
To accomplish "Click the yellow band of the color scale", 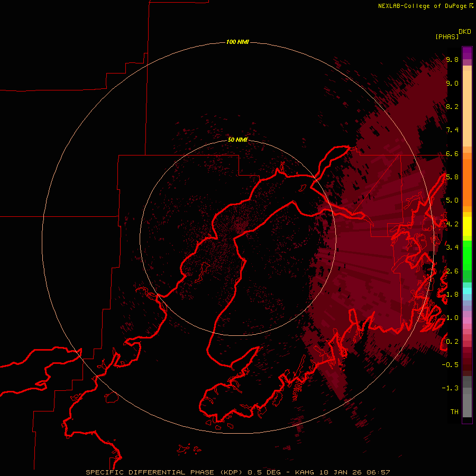I will click(x=467, y=226).
